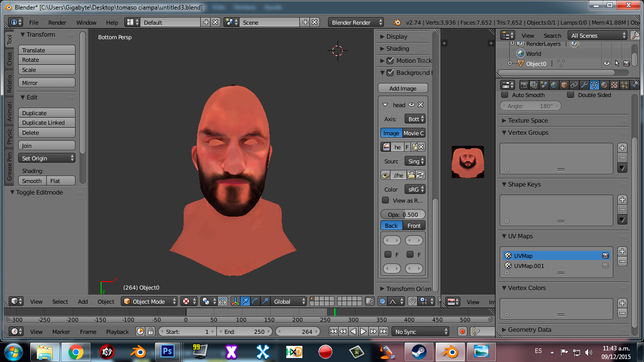The width and height of the screenshot is (644, 362).
Task: Click the Join button
Action: 47,145
